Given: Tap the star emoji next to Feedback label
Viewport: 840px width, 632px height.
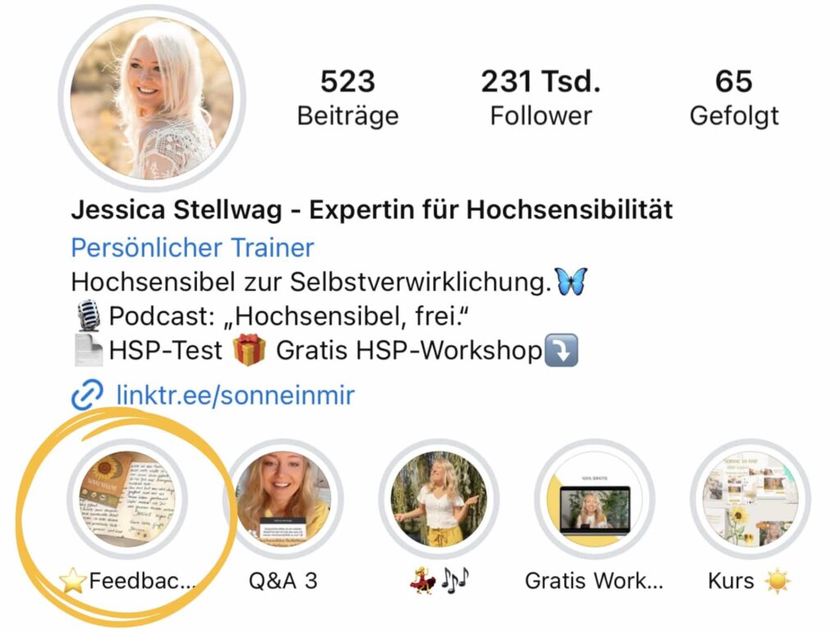Looking at the screenshot, I should coord(73,581).
